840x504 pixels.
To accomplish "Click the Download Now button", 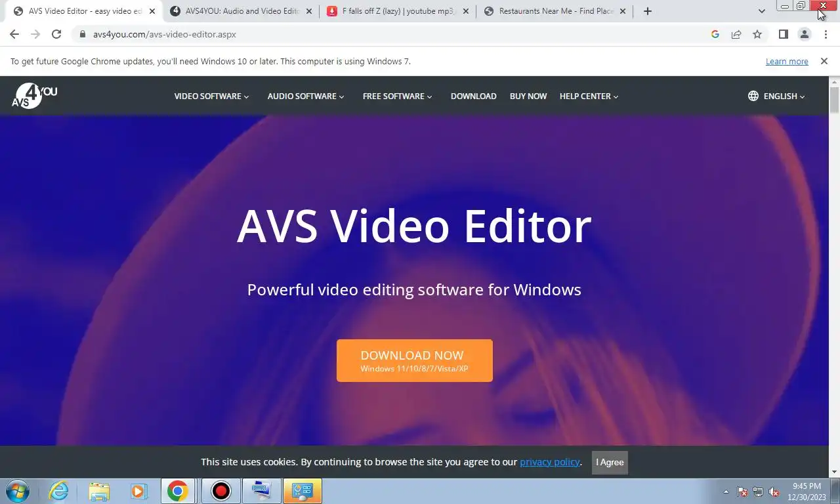I will point(414,360).
